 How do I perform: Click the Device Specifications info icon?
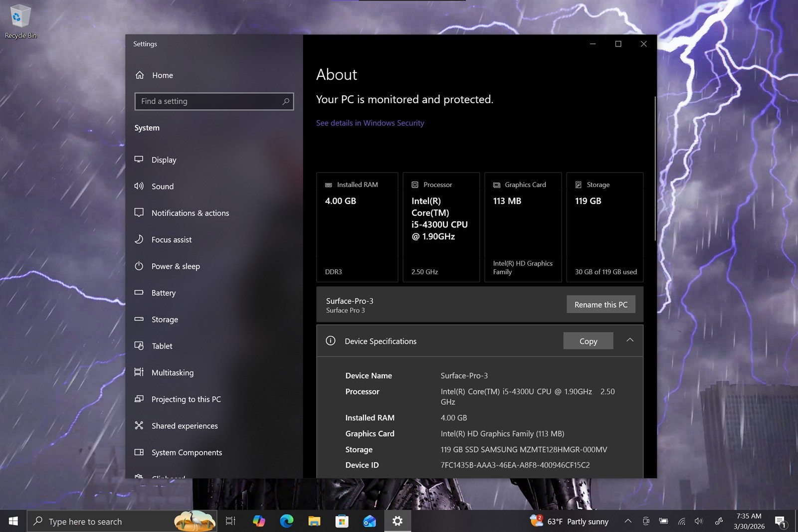click(330, 341)
